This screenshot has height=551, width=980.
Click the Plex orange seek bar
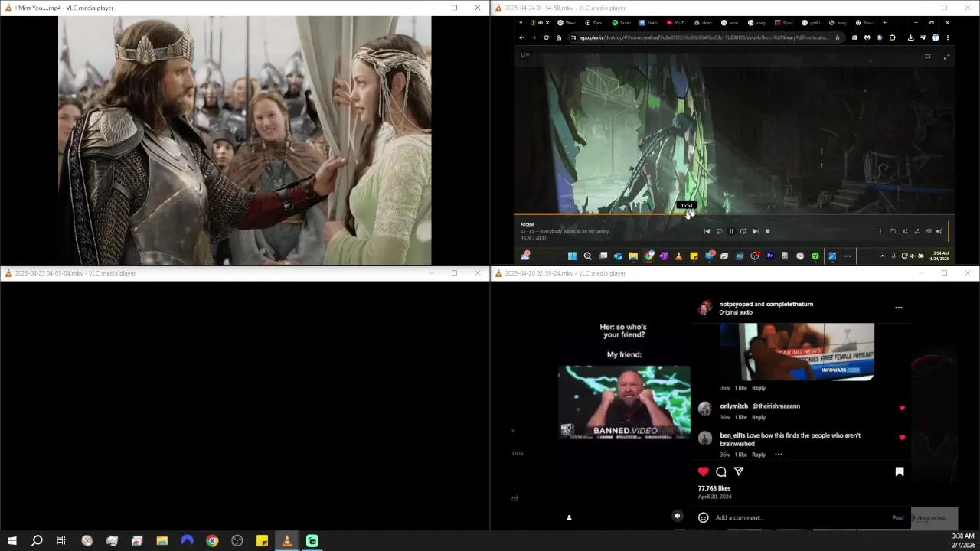[x=734, y=215]
